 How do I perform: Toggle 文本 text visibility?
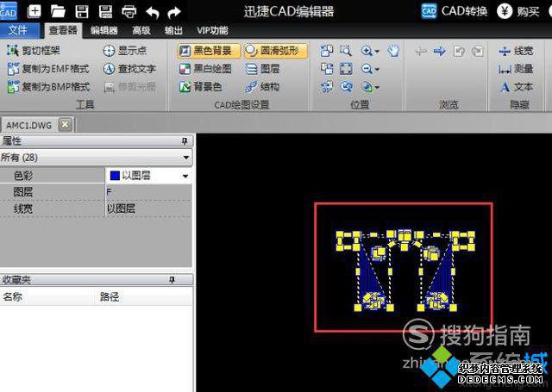click(x=516, y=86)
